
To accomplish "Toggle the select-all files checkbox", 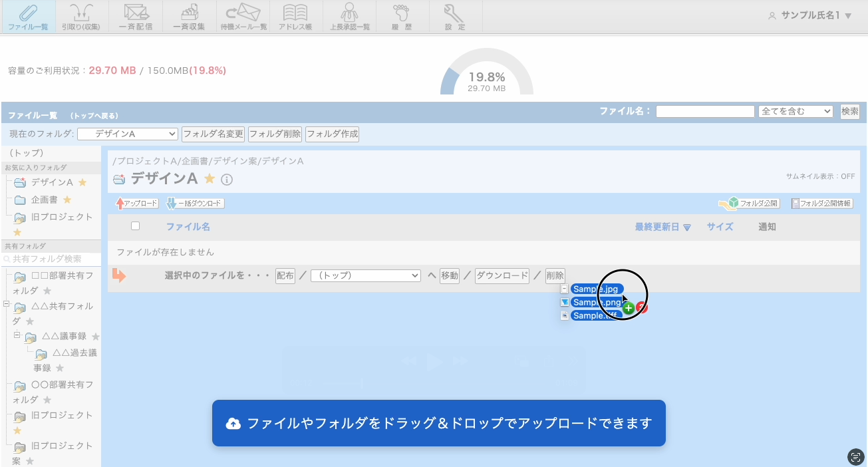I will pos(136,226).
